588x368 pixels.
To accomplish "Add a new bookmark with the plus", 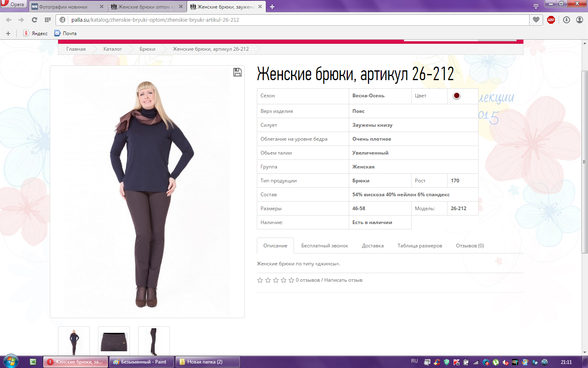I will pyautogui.click(x=8, y=34).
